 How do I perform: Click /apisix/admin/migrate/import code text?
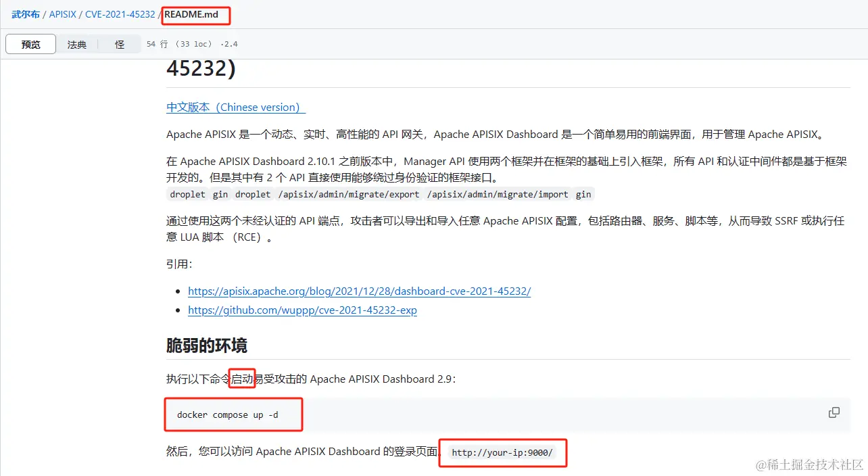pyautogui.click(x=498, y=194)
